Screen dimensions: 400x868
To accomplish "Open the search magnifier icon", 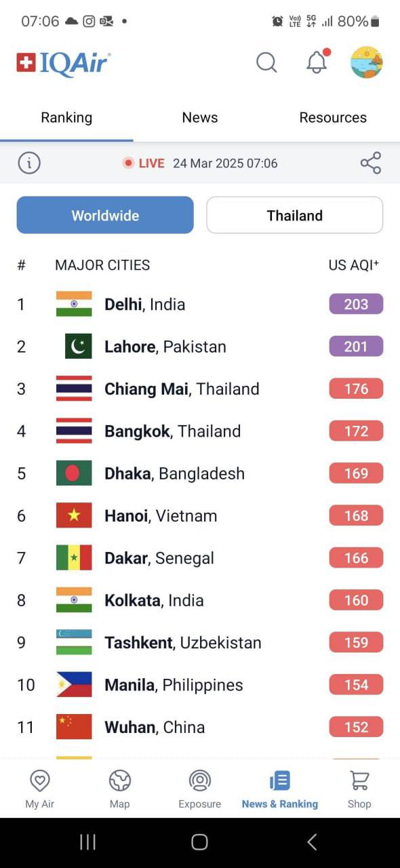I will coord(266,62).
